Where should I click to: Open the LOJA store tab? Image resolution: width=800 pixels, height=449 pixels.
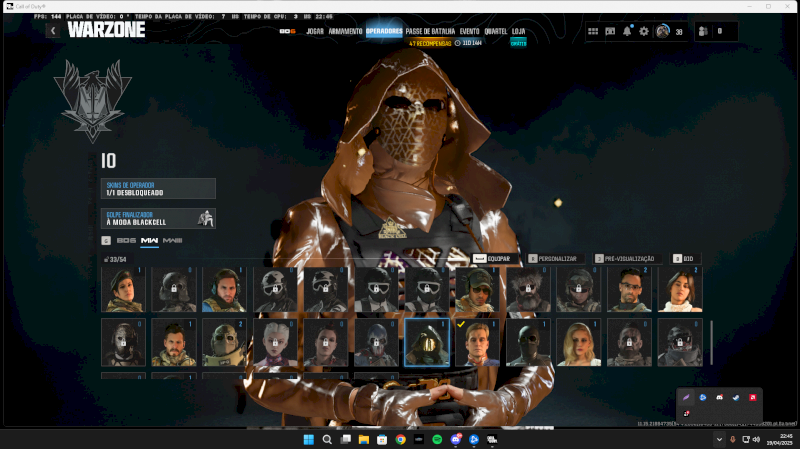[518, 31]
